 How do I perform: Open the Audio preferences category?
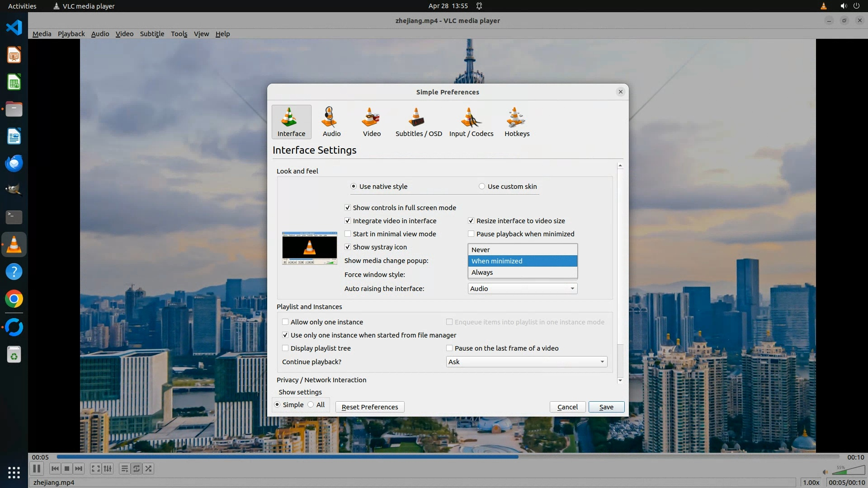(331, 122)
